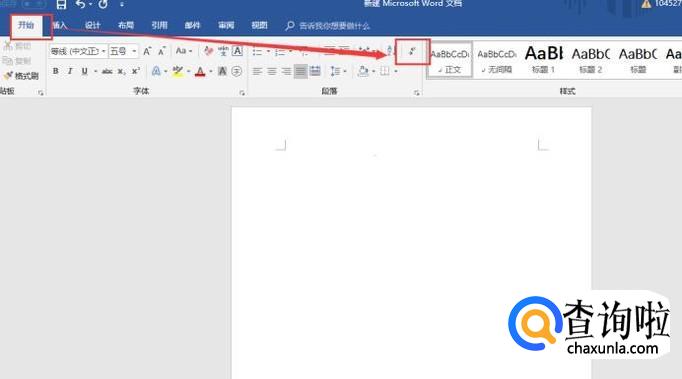The height and width of the screenshot is (379, 682).
Task: Click the tell me search box
Action: (x=334, y=26)
